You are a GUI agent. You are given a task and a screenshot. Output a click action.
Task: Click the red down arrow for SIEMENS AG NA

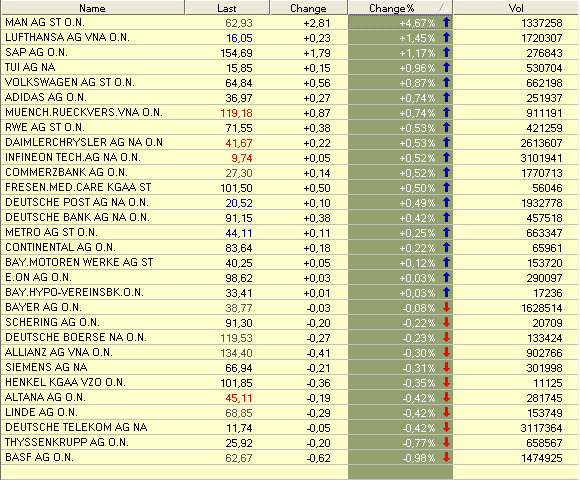[x=446, y=367]
